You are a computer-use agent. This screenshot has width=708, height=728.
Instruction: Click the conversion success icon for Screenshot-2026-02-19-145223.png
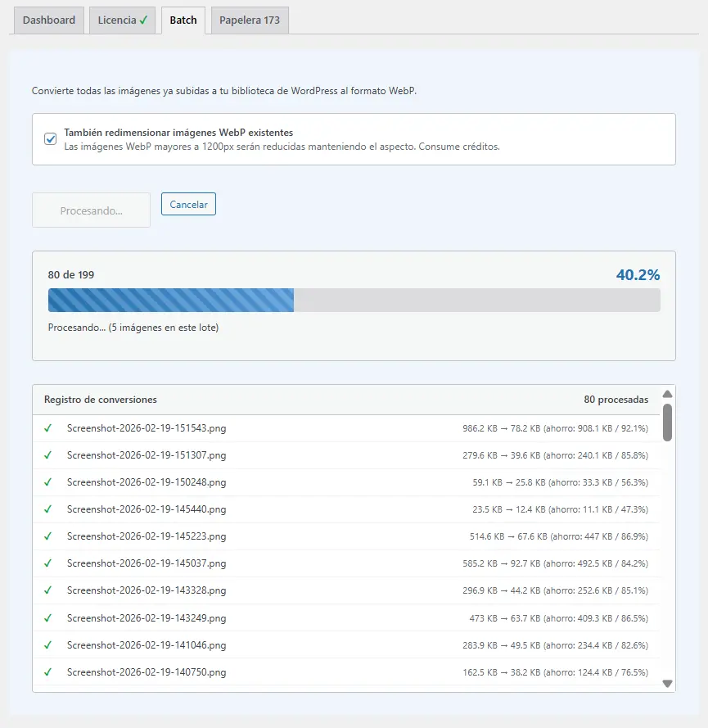point(47,536)
